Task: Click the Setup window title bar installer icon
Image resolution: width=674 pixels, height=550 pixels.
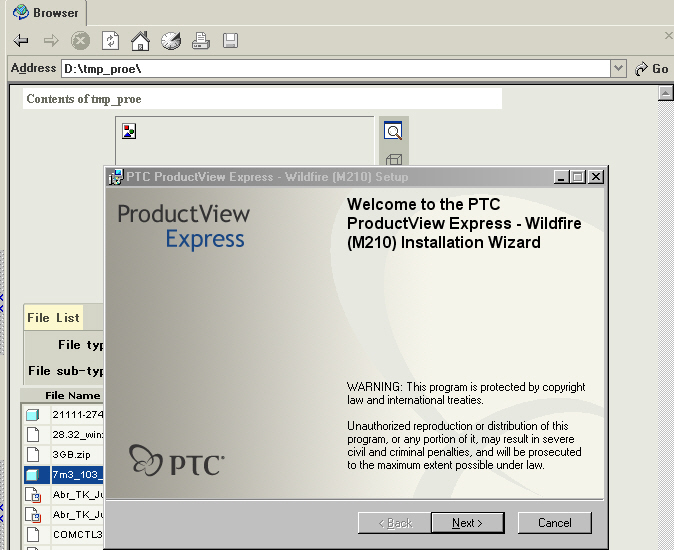Action: click(115, 177)
